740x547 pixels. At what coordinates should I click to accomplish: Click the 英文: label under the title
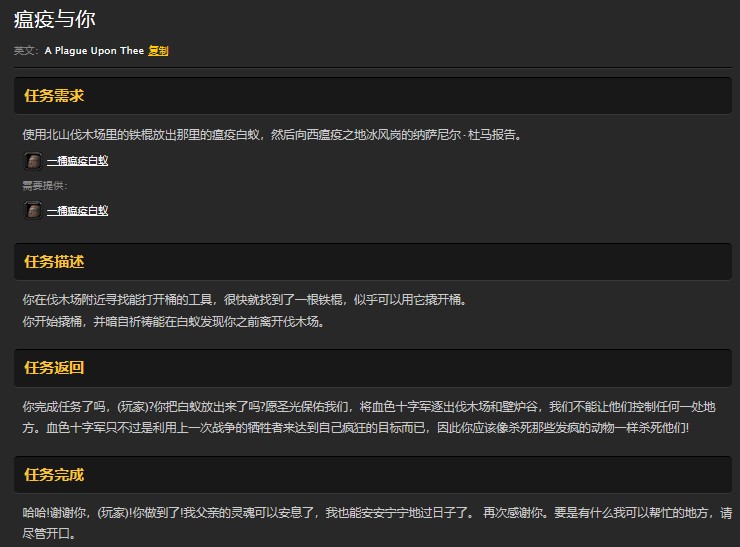pos(26,51)
